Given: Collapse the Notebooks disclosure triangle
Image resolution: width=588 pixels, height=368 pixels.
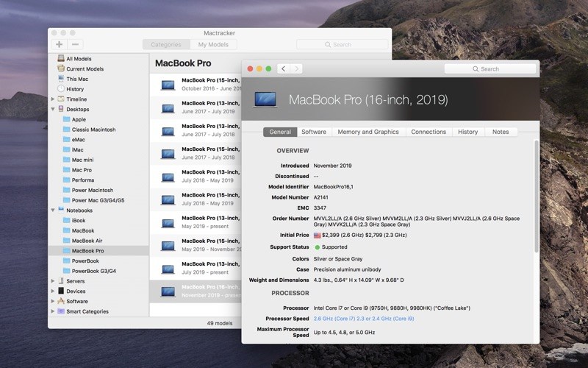Looking at the screenshot, I should 53,210.
